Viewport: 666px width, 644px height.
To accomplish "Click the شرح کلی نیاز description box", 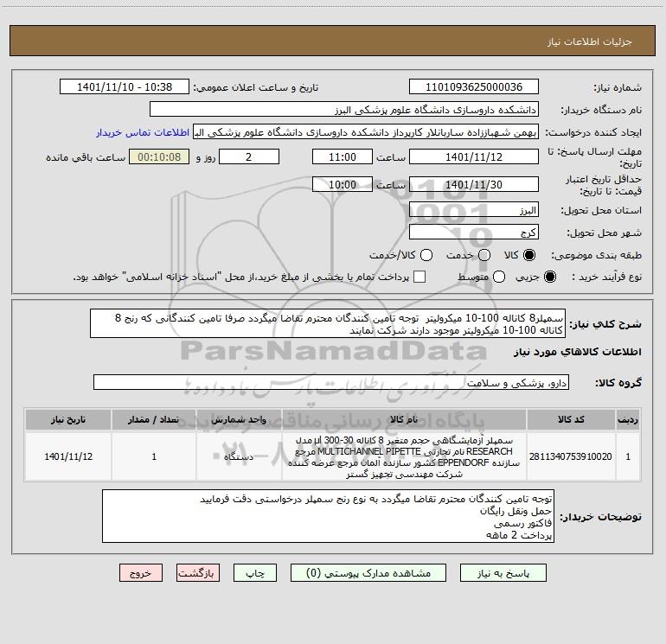I will [x=328, y=323].
